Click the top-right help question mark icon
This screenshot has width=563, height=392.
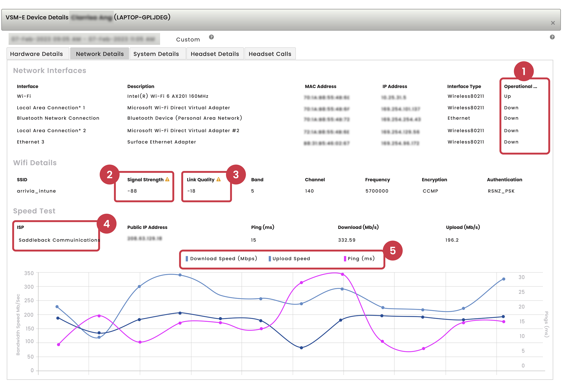(x=552, y=37)
